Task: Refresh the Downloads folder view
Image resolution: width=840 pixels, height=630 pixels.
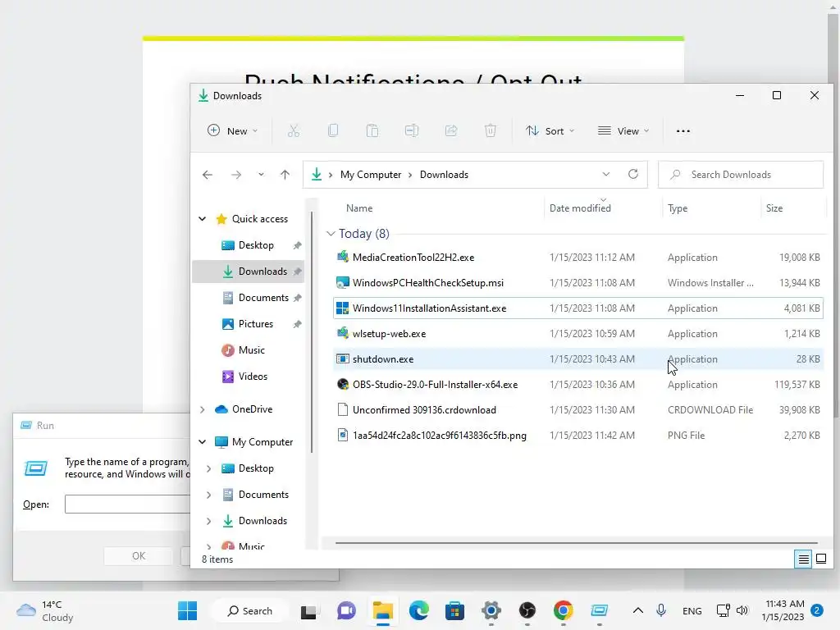Action: coord(633,174)
